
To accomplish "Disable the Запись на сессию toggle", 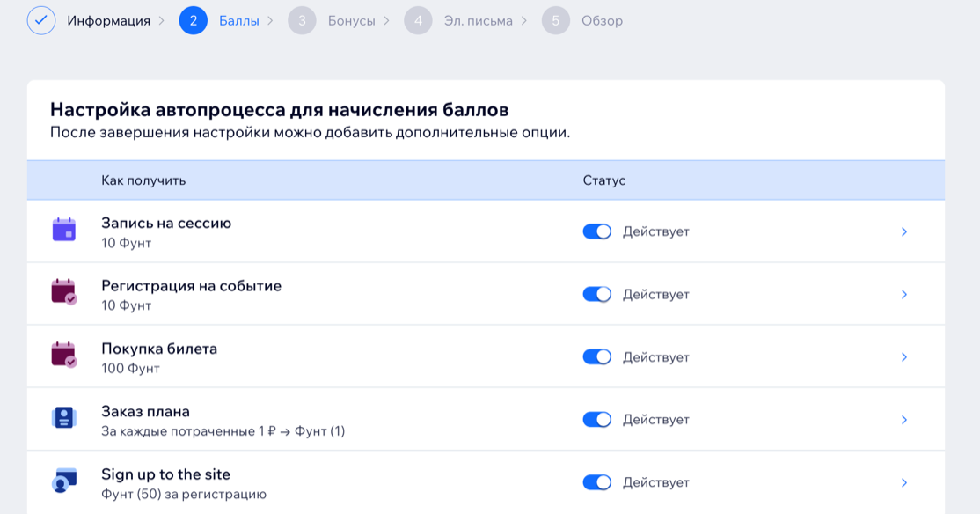I will tap(596, 231).
